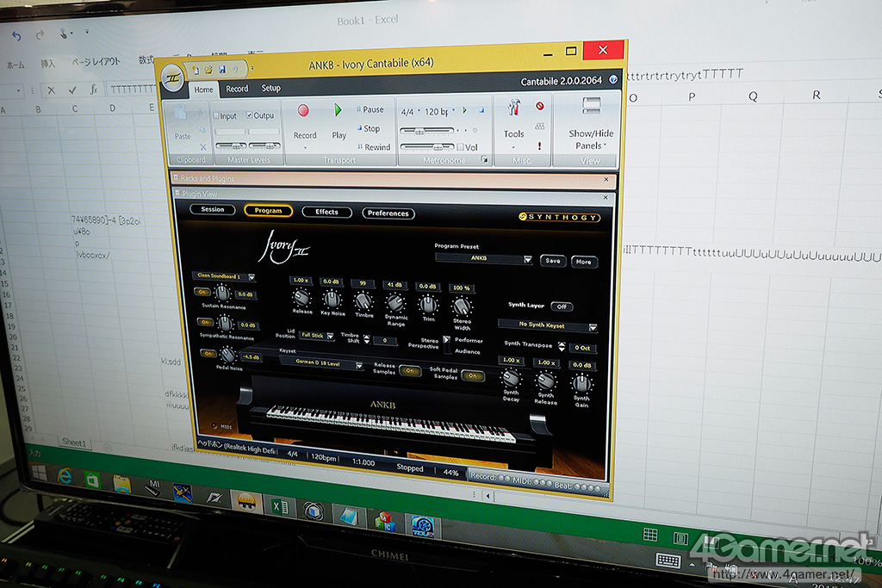Switch to the Record ribbon tab
Viewport: 882px width, 588px height.
pyautogui.click(x=237, y=89)
